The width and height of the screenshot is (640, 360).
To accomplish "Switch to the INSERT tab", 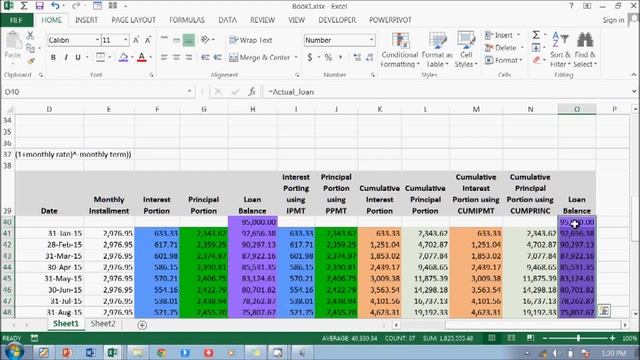I will (x=86, y=20).
